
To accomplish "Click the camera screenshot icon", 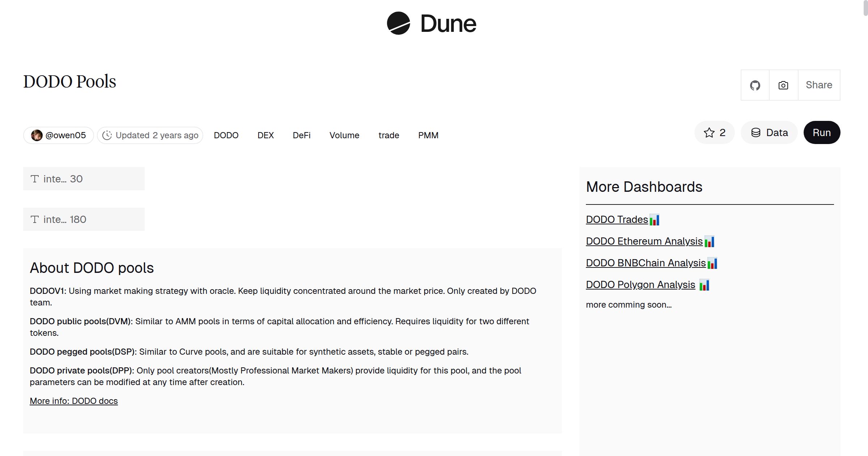I will point(783,85).
